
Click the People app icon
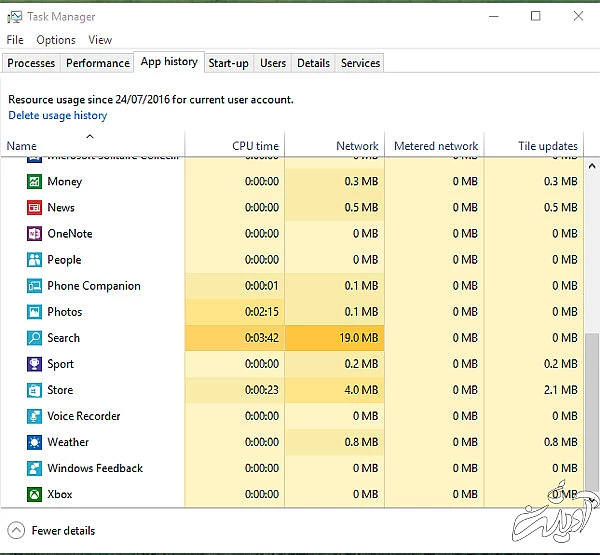point(35,260)
